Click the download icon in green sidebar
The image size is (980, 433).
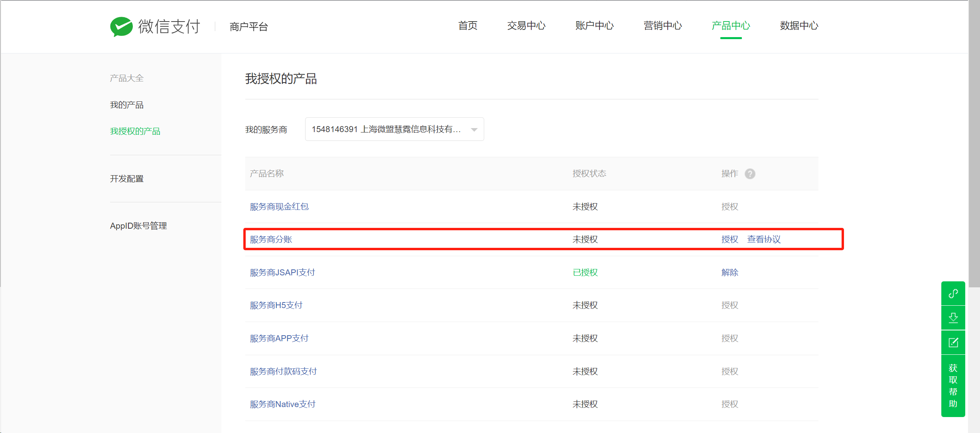[x=953, y=318]
